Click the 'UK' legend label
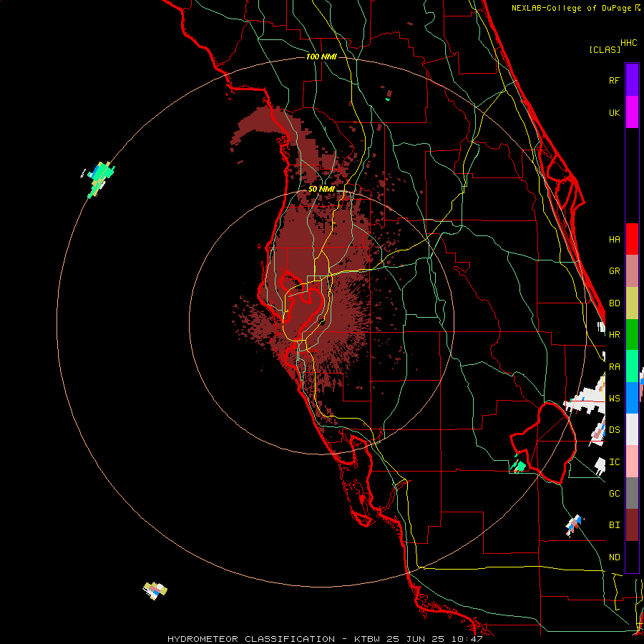644x644 pixels. point(614,113)
